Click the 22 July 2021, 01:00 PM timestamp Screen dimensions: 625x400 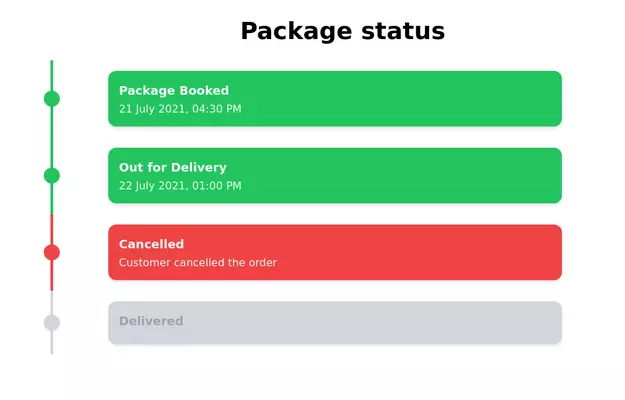(x=180, y=186)
